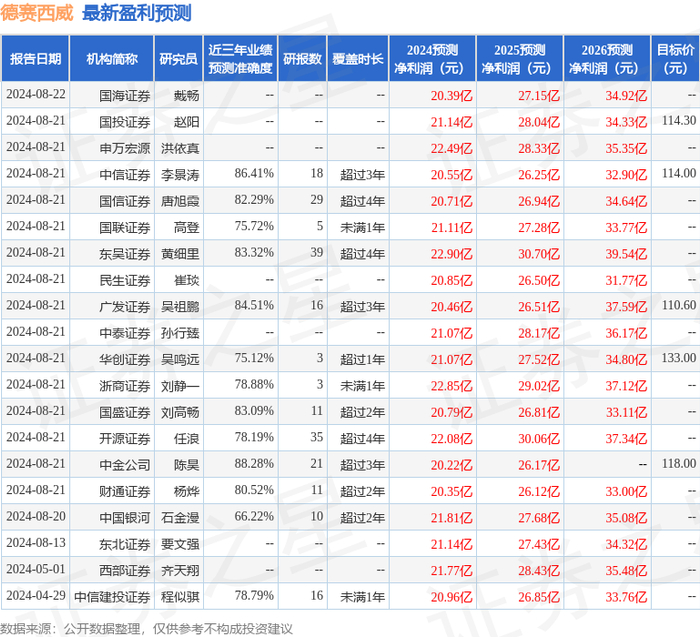The image size is (700, 637).
Task: Select the 报告日期 column header
Action: pyautogui.click(x=35, y=58)
